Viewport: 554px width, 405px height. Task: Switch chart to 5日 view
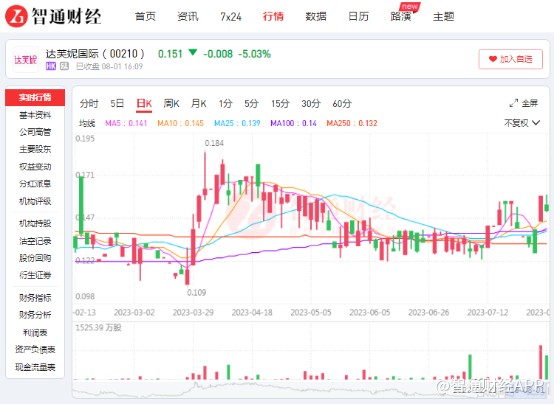117,104
